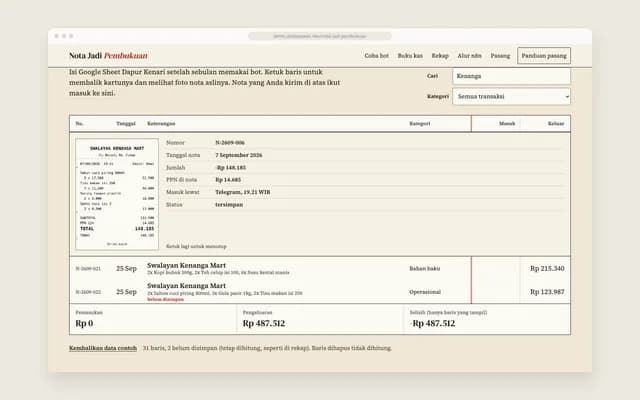Click the 'No.' column header
Viewport: 640px width, 400px height.
(80, 123)
